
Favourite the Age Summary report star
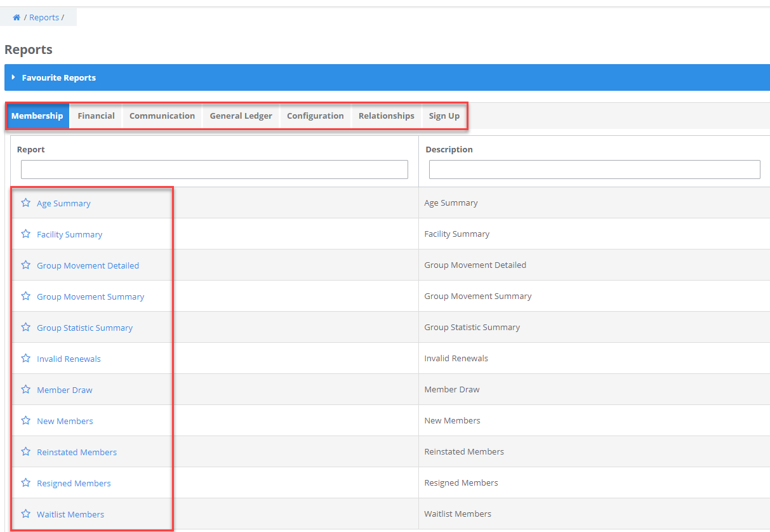[25, 203]
